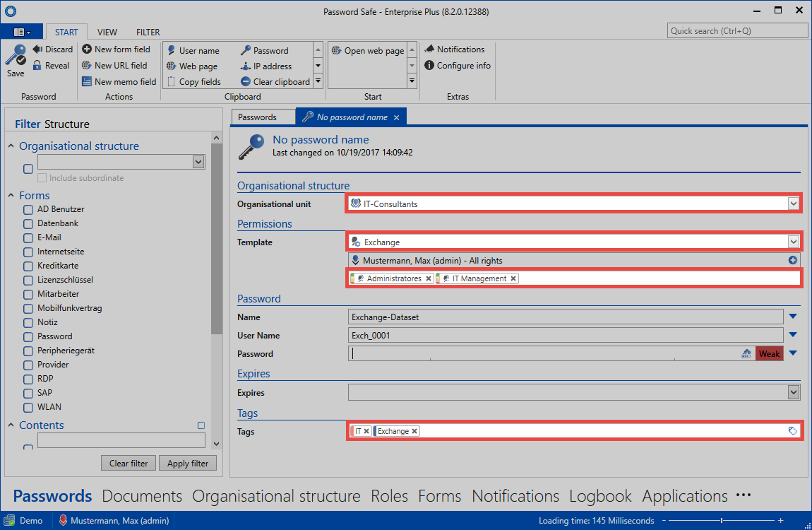
Task: Select the START ribbon tab
Action: 66,32
